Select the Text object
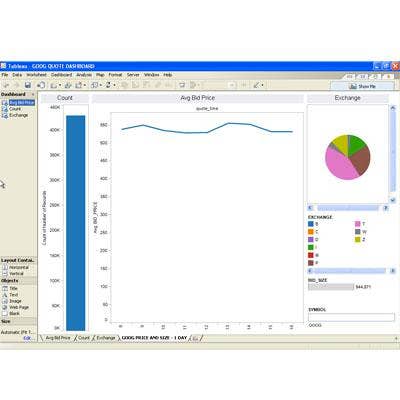The image size is (400, 400). tap(10, 295)
